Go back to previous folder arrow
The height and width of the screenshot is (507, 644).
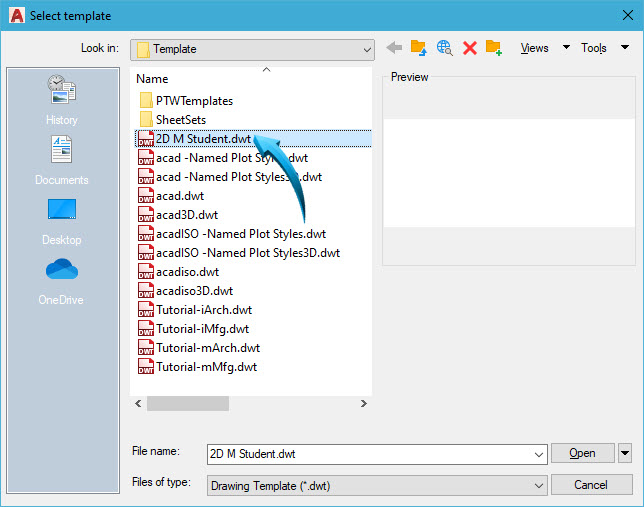[394, 48]
